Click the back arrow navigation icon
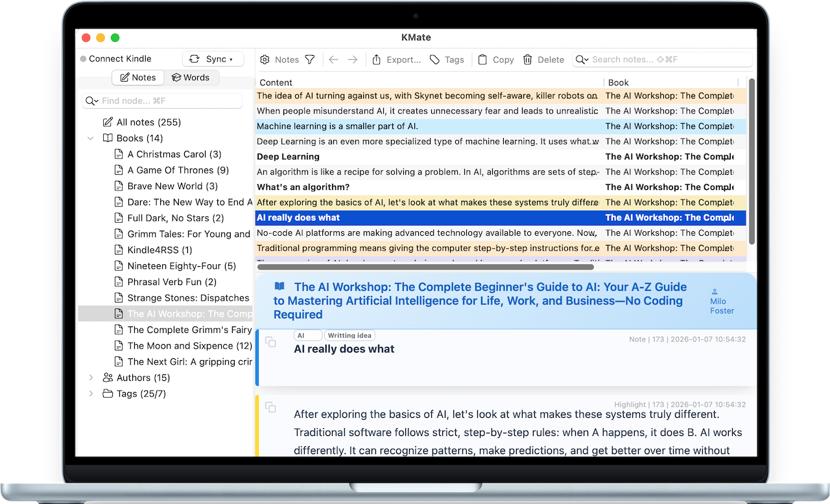The width and height of the screenshot is (830, 504). tap(333, 60)
